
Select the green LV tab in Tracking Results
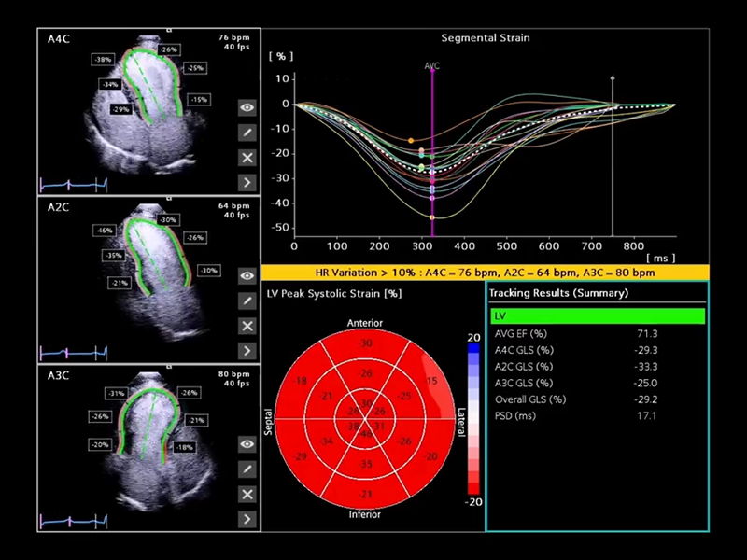(x=597, y=317)
